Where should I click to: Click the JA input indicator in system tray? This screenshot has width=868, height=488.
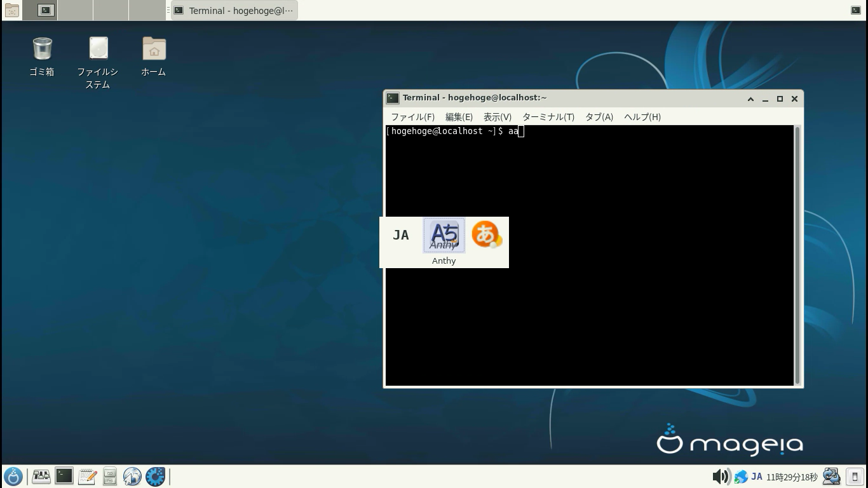click(x=757, y=477)
